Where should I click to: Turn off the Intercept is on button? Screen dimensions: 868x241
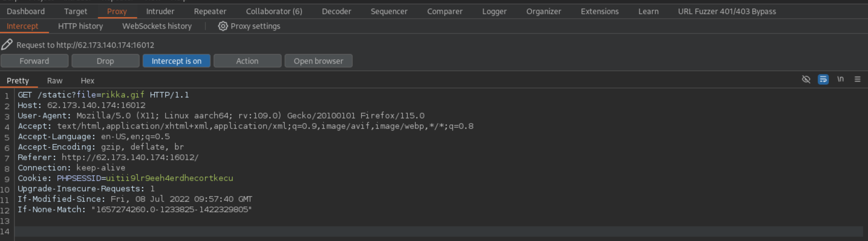pyautogui.click(x=176, y=61)
